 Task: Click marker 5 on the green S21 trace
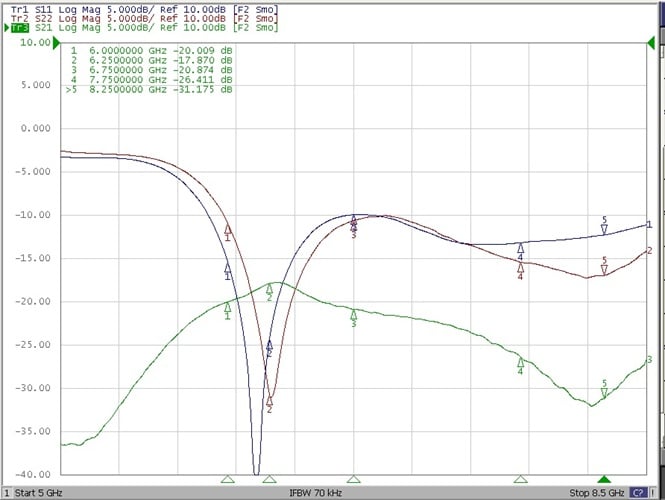pyautogui.click(x=604, y=389)
